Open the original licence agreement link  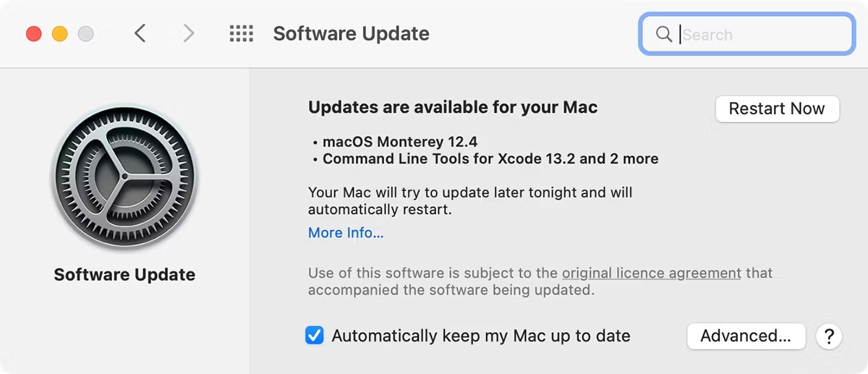[x=651, y=273]
